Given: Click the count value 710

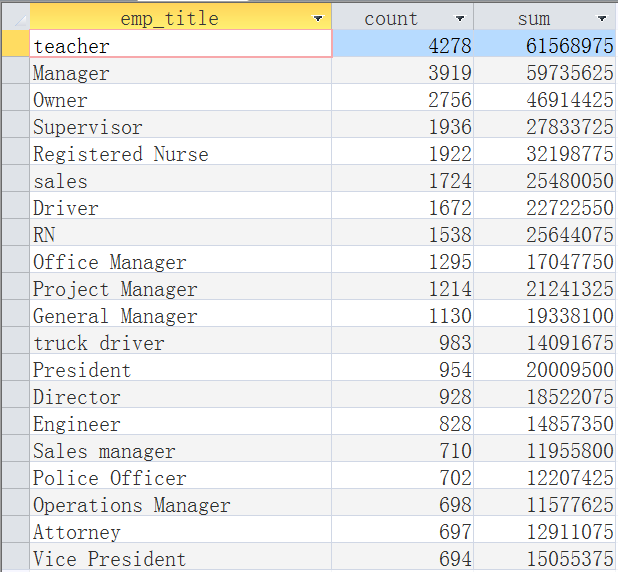Looking at the screenshot, I should tap(455, 451).
